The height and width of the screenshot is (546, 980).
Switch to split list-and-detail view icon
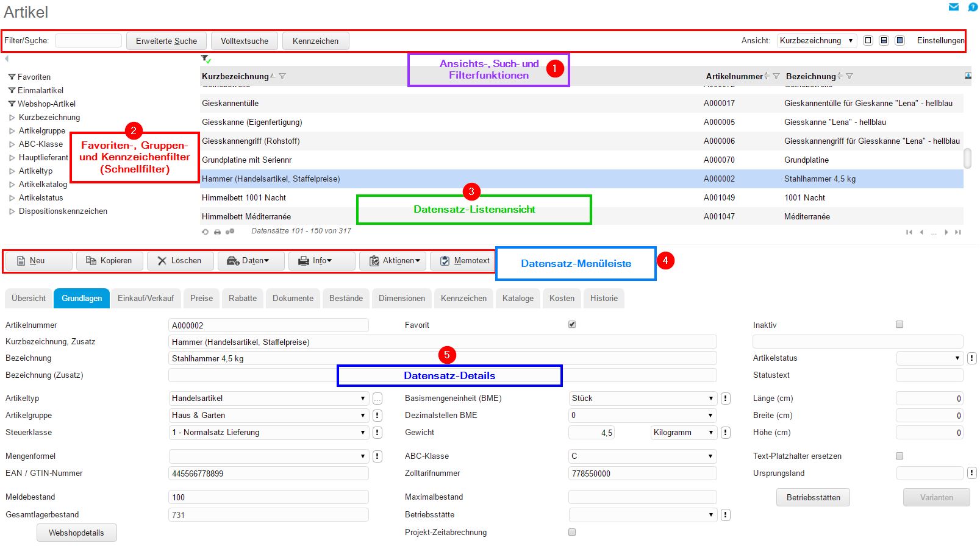pos(884,41)
